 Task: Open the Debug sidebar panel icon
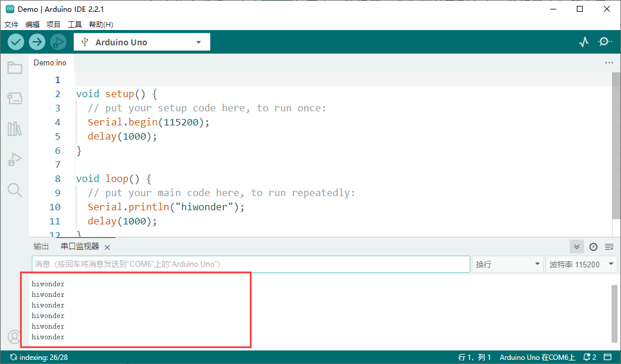(15, 159)
